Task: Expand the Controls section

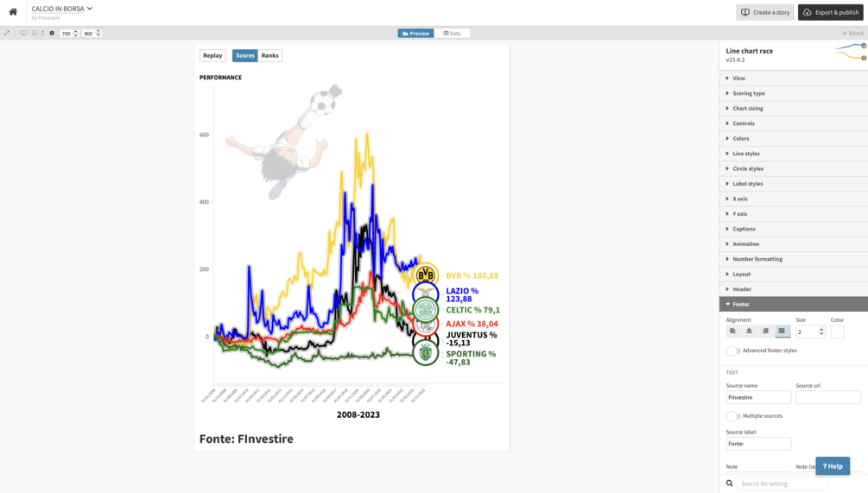Action: coord(794,123)
